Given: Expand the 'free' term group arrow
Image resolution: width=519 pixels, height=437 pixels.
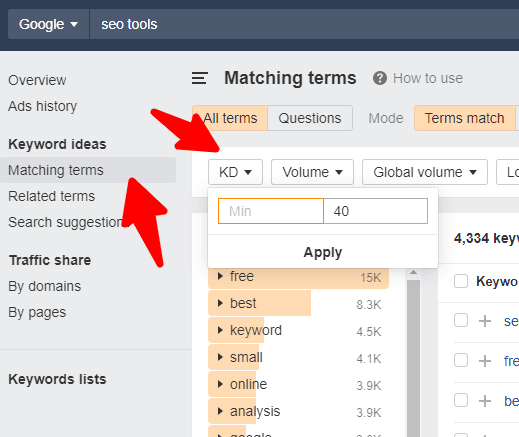Looking at the screenshot, I should [x=220, y=276].
